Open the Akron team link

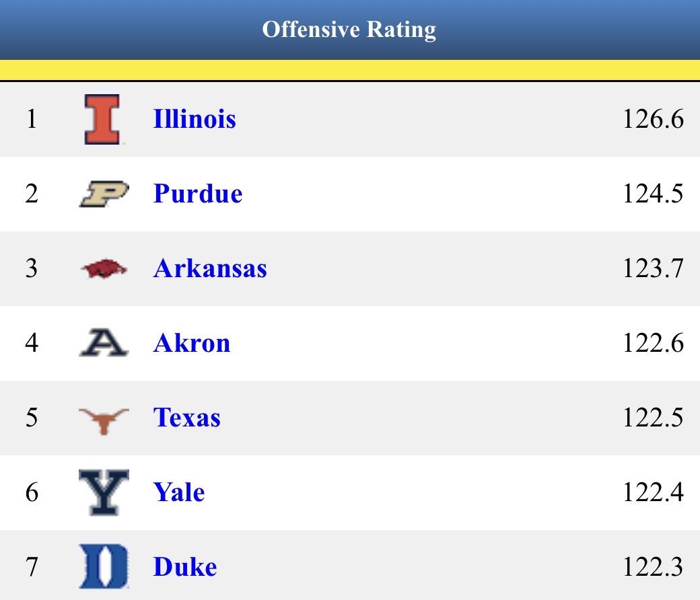tap(192, 344)
